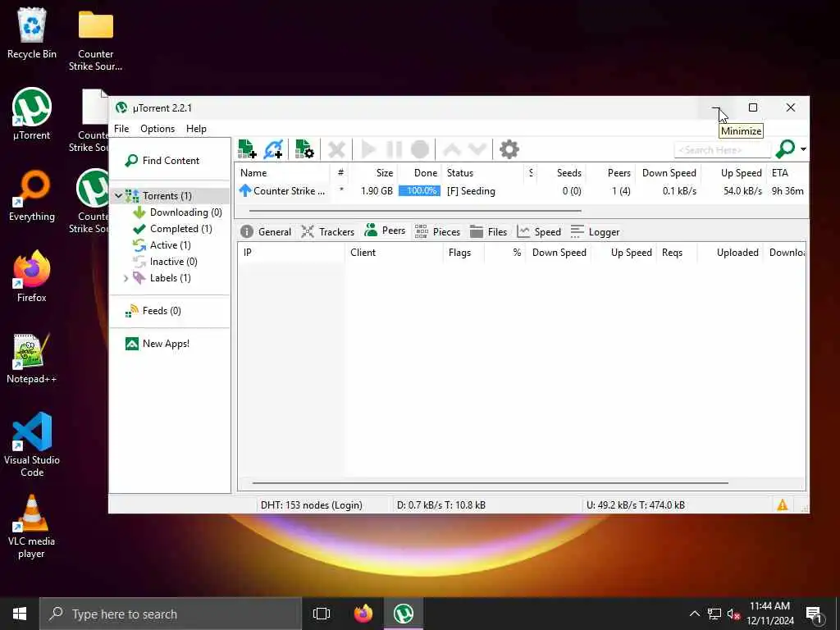
Task: Open Preferences via the gear icon
Action: point(509,149)
